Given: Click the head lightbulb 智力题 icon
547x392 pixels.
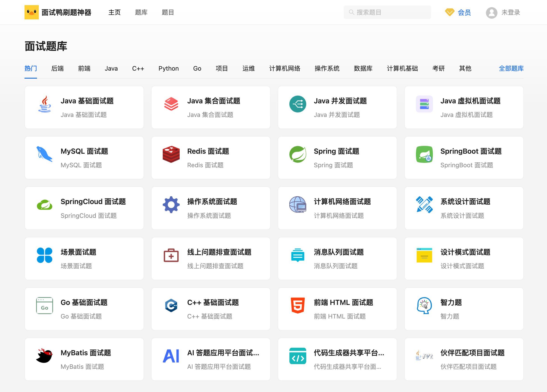Looking at the screenshot, I should 424,306.
